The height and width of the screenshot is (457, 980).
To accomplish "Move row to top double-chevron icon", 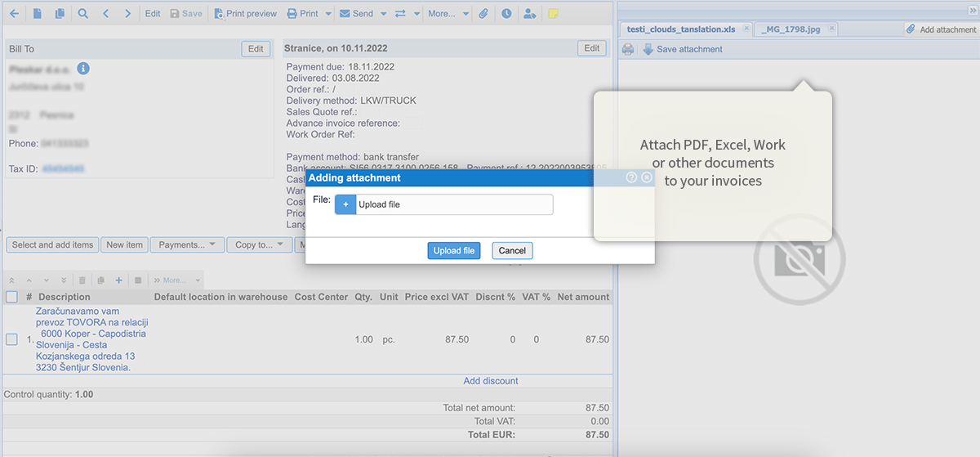I will [12, 280].
